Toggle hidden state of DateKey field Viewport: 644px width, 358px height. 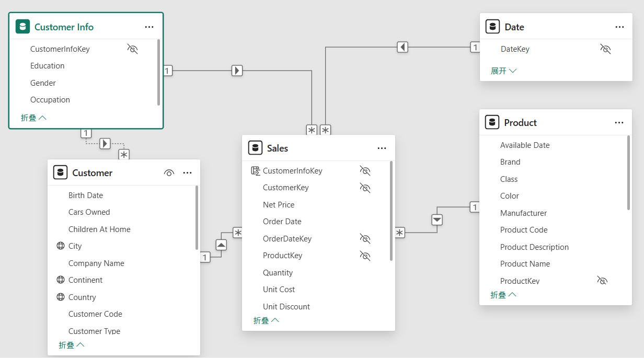pos(605,49)
